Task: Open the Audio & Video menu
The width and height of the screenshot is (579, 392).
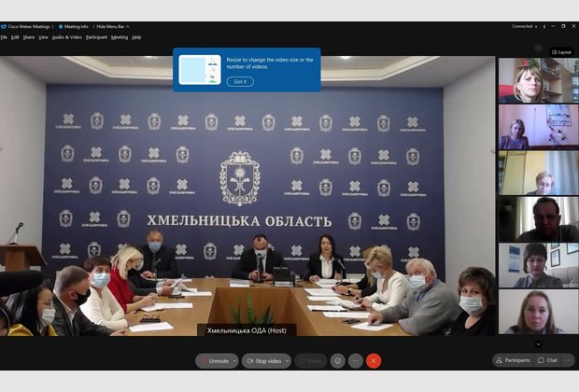Action: [65, 37]
